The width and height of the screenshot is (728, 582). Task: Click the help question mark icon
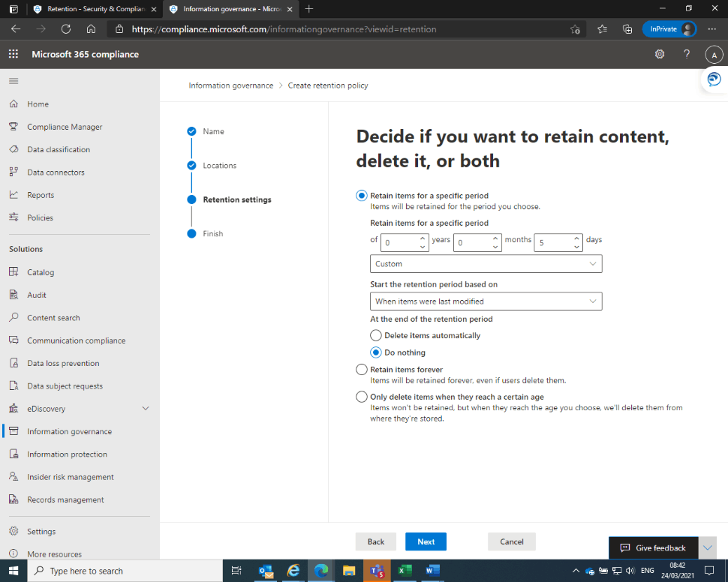[687, 54]
